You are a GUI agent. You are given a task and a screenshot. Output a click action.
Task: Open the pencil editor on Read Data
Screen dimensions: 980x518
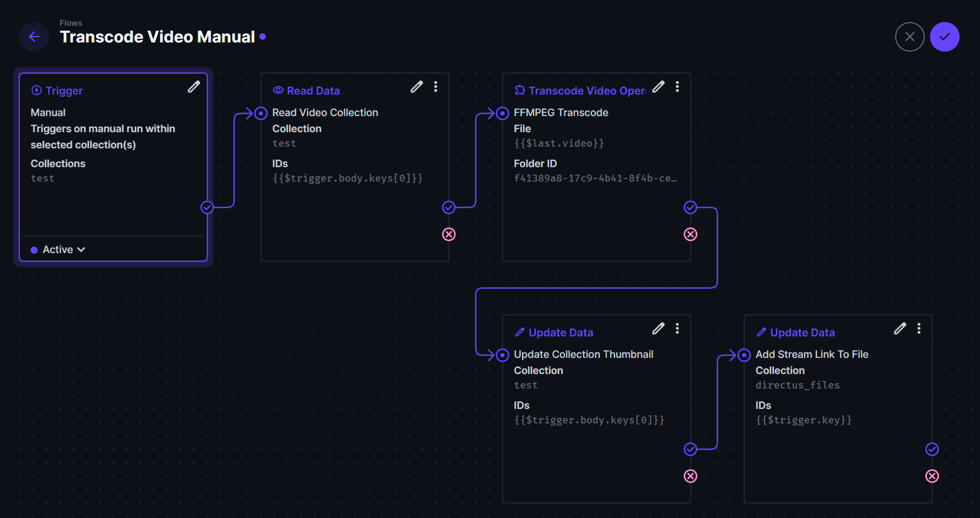click(x=417, y=87)
